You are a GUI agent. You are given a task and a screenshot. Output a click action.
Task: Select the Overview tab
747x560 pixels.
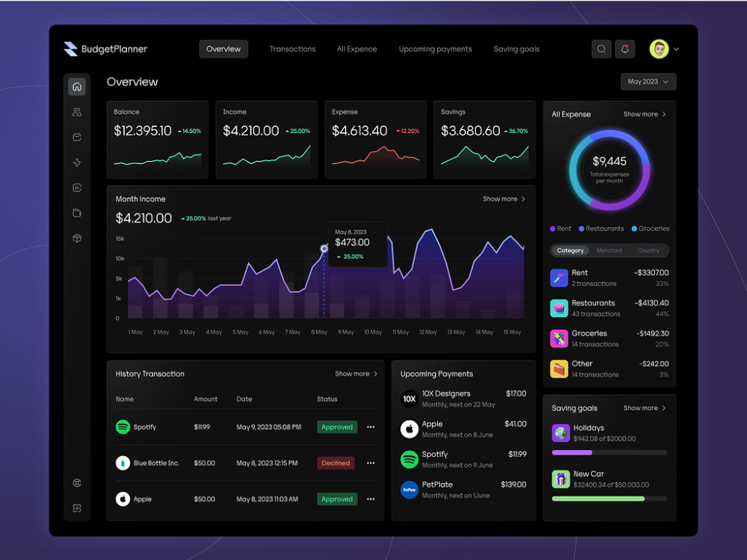coord(223,49)
